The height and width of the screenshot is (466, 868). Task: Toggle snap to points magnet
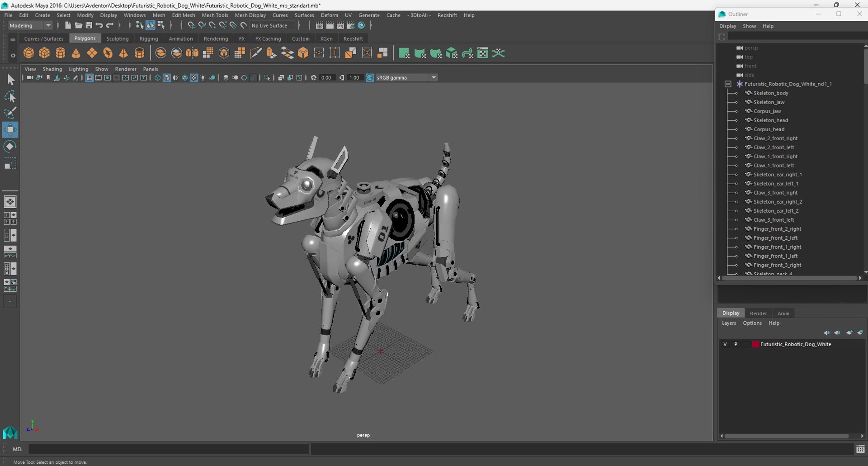point(212,25)
